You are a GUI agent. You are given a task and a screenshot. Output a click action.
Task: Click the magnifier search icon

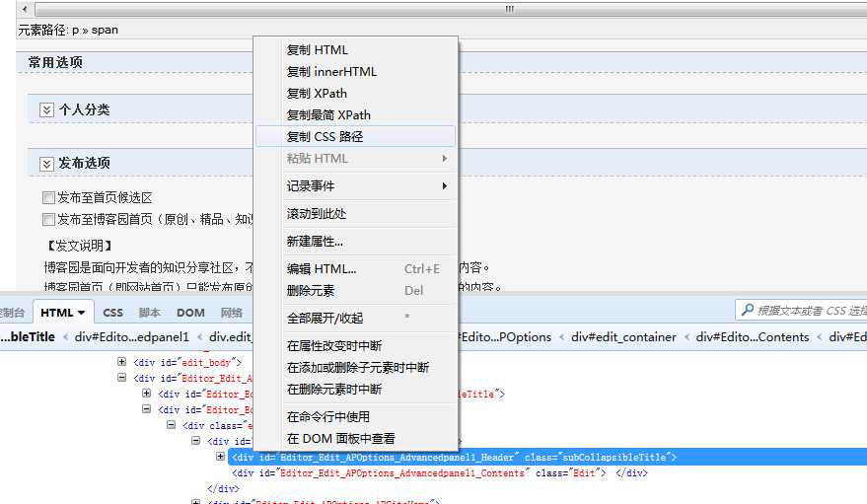[x=747, y=310]
